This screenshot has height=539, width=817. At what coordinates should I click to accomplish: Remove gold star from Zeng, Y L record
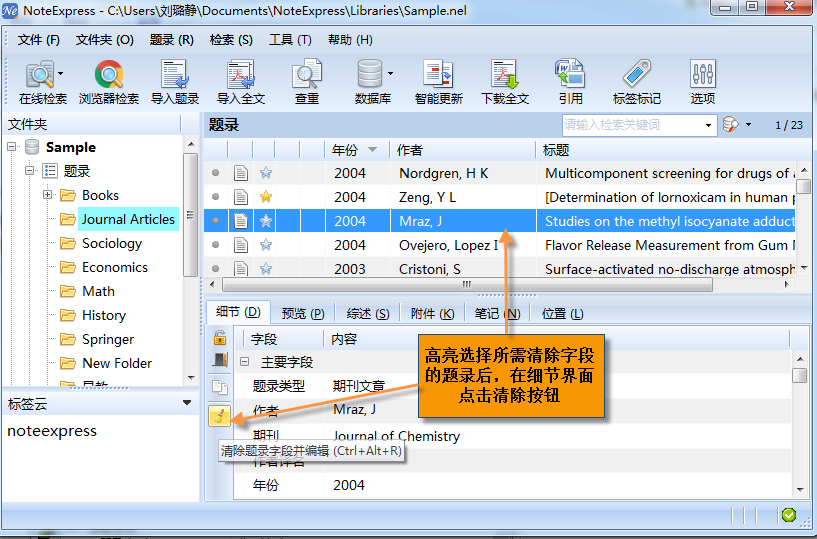coord(266,197)
